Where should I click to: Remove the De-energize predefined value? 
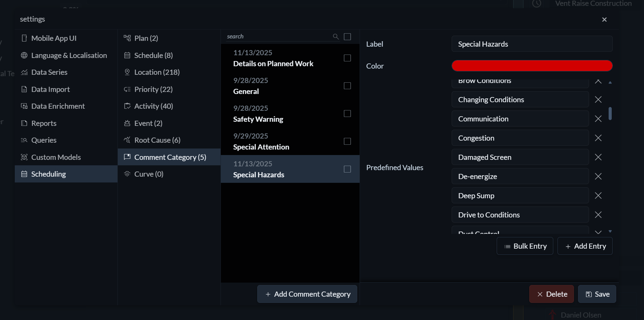pyautogui.click(x=598, y=176)
